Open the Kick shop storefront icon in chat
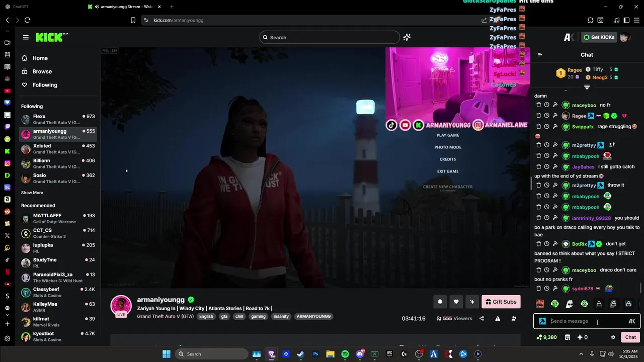Screen dimensions: 644x362 568,337
